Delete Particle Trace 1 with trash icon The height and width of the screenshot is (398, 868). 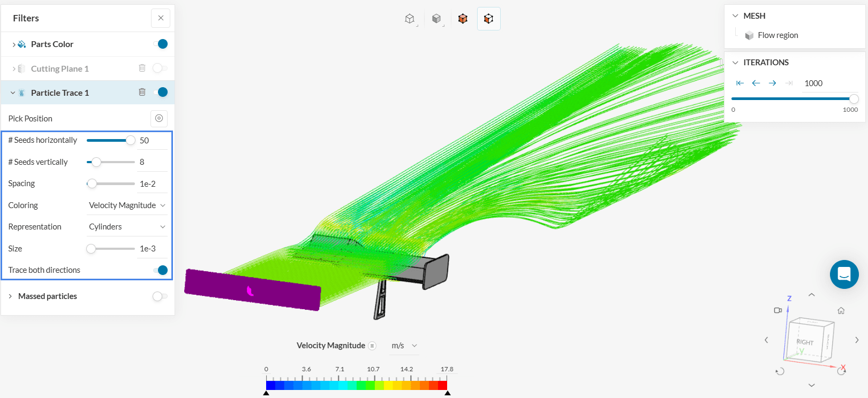[x=142, y=92]
